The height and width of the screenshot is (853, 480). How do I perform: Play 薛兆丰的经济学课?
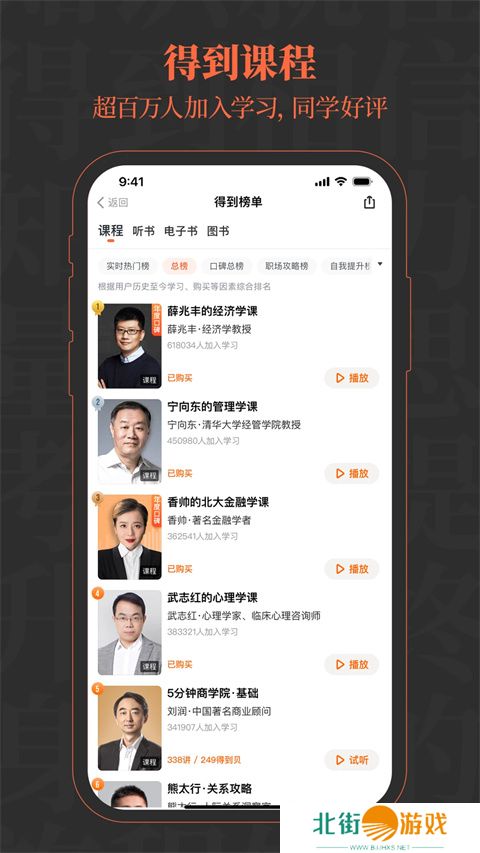(x=352, y=378)
